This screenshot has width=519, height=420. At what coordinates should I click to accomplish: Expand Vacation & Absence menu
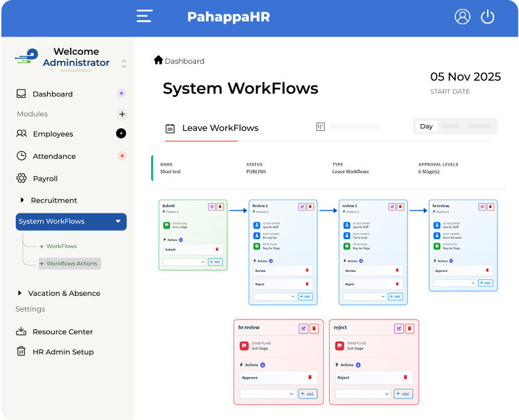coord(19,293)
